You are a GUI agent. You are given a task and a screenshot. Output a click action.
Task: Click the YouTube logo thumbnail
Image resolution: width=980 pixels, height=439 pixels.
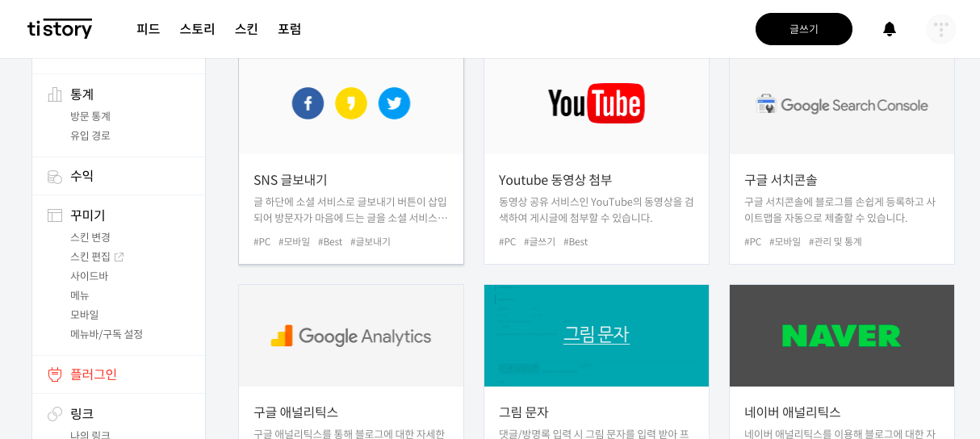(597, 103)
